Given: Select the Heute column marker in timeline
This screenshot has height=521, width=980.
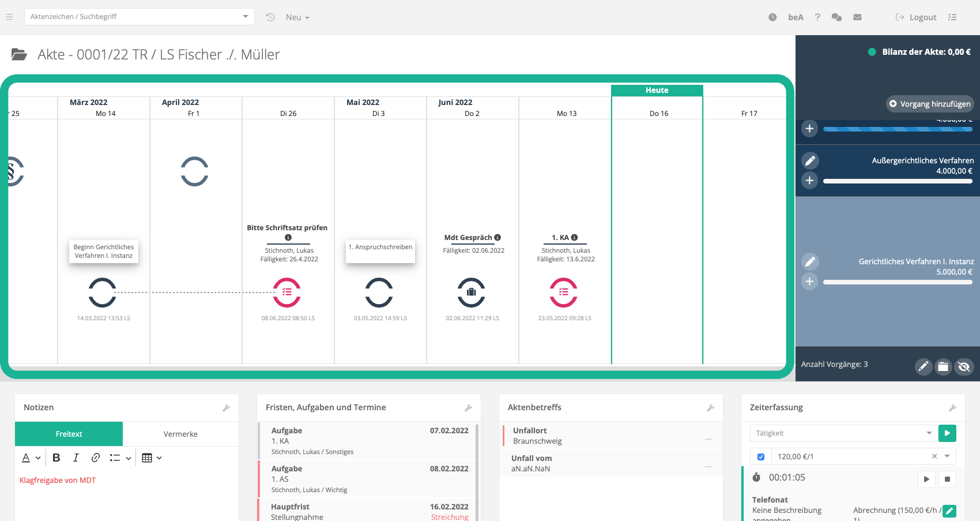Looking at the screenshot, I should [x=657, y=91].
